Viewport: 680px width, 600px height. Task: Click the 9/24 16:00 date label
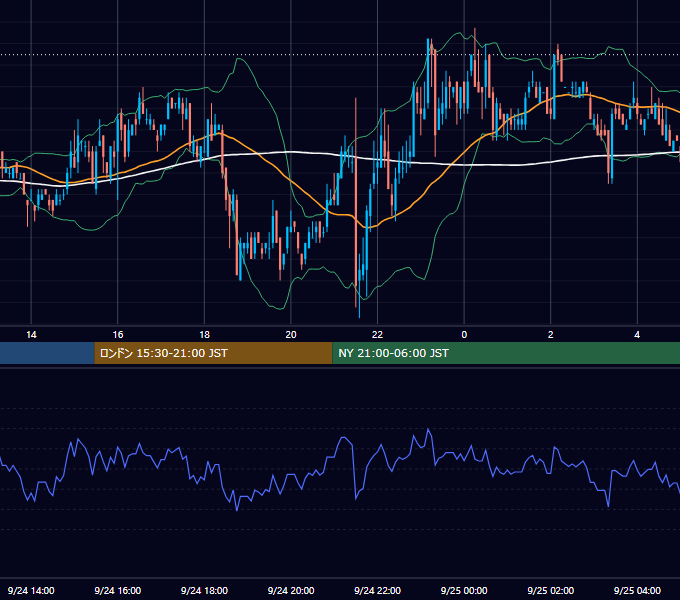click(x=118, y=590)
